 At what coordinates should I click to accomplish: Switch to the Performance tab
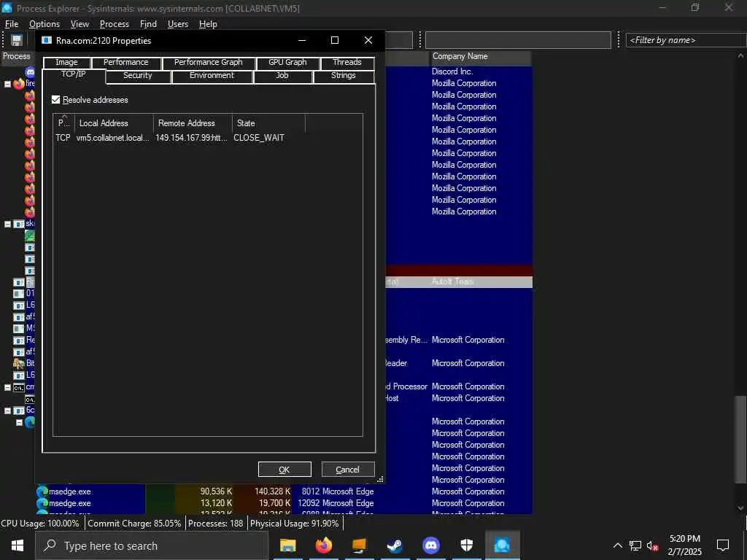tap(125, 63)
